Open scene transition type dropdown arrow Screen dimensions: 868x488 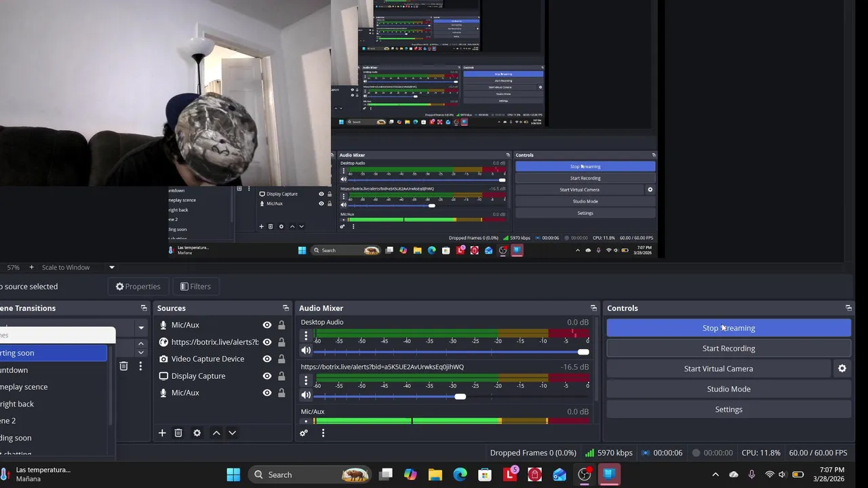tap(141, 328)
